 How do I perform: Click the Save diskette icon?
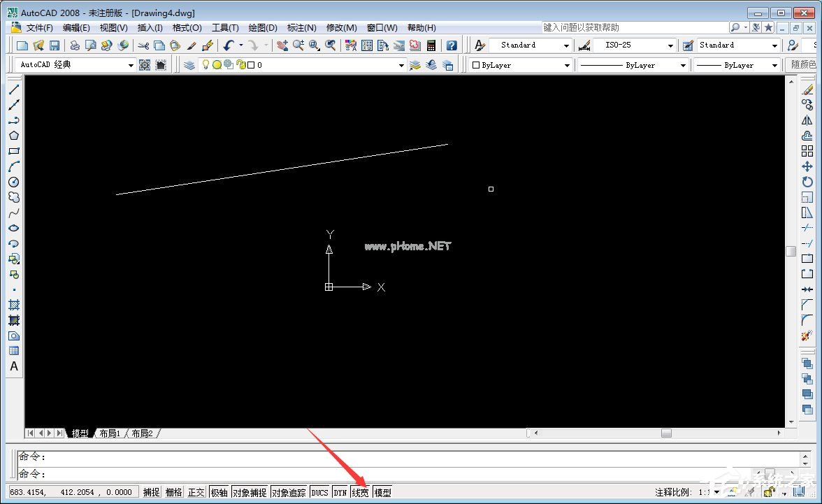(x=55, y=45)
